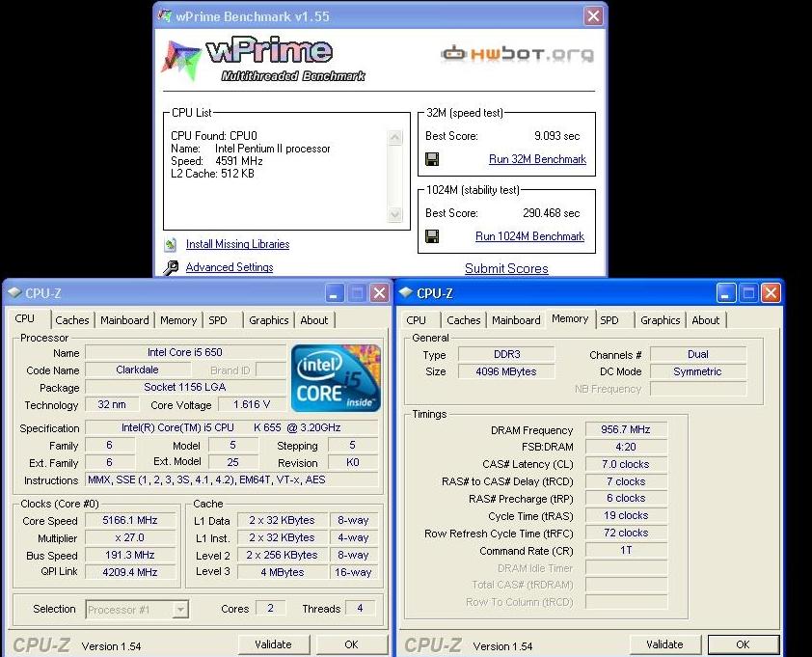812x657 pixels.
Task: Click the 32M Best Score 9.093 sec
Action: (x=556, y=136)
